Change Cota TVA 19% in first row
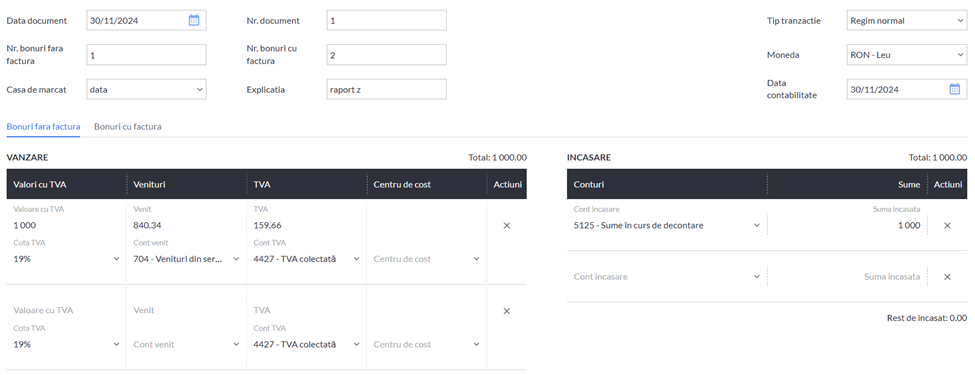Viewport: 975px width, 375px height. 67,259
